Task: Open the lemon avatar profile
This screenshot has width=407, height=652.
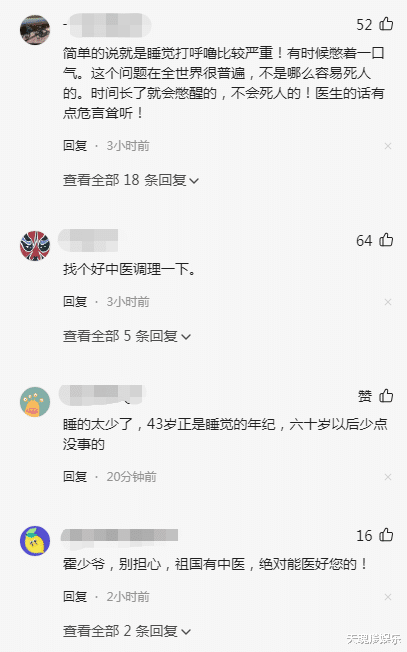Action: [35, 541]
